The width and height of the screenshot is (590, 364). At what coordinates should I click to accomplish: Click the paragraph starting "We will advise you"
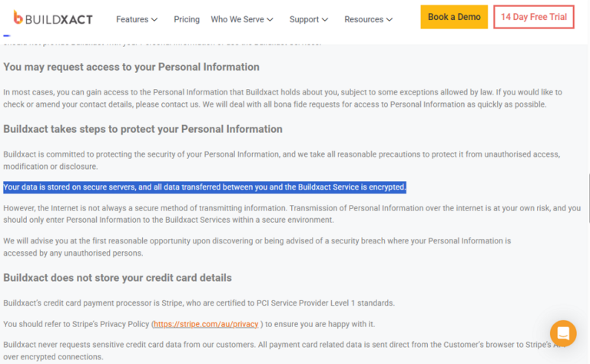point(257,247)
